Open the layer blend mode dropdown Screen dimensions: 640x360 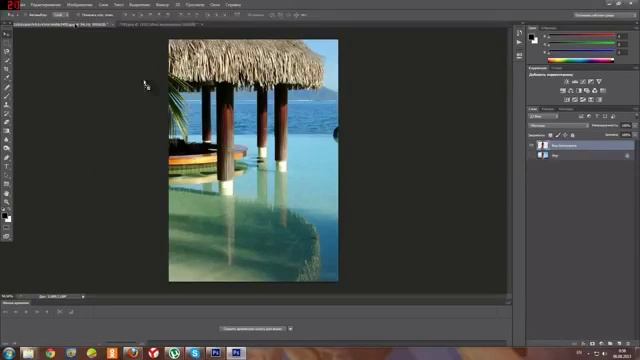(558, 126)
